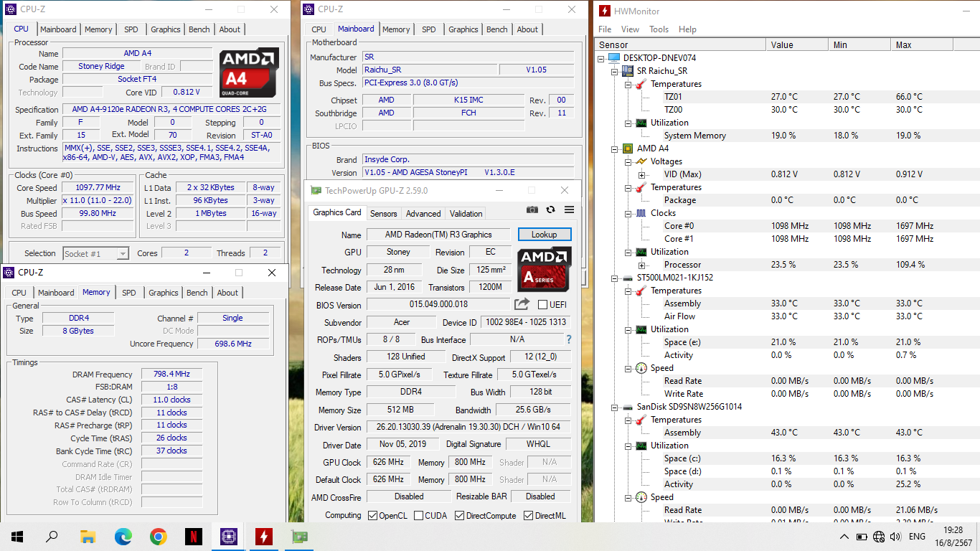Click the Sensor column header in HWMonitor

pyautogui.click(x=680, y=44)
